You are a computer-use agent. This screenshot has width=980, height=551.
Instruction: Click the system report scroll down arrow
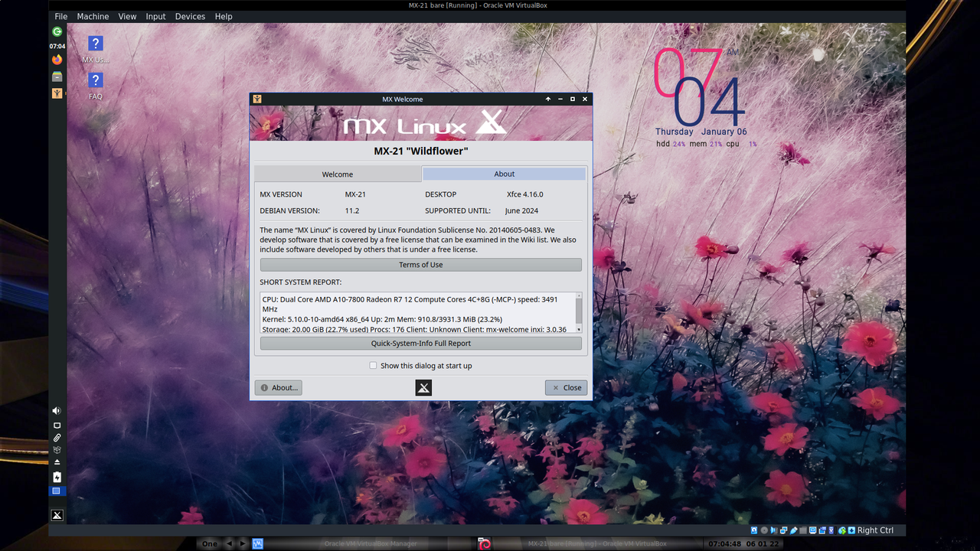(x=579, y=328)
